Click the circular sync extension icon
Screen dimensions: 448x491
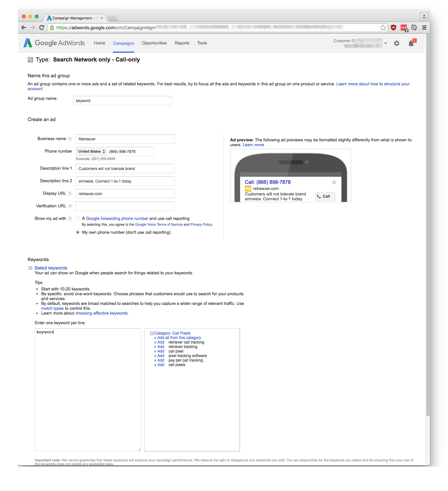click(414, 28)
